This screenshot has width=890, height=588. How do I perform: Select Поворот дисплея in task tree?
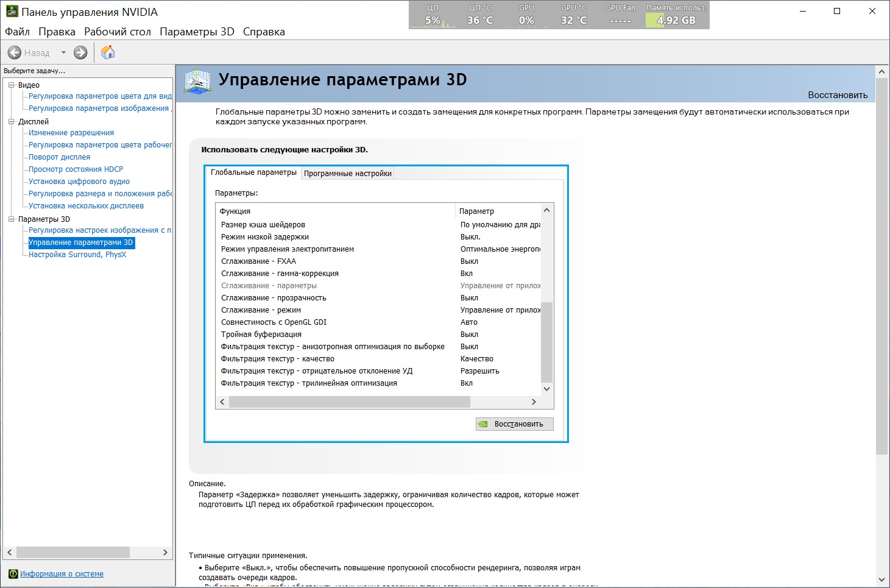[59, 157]
